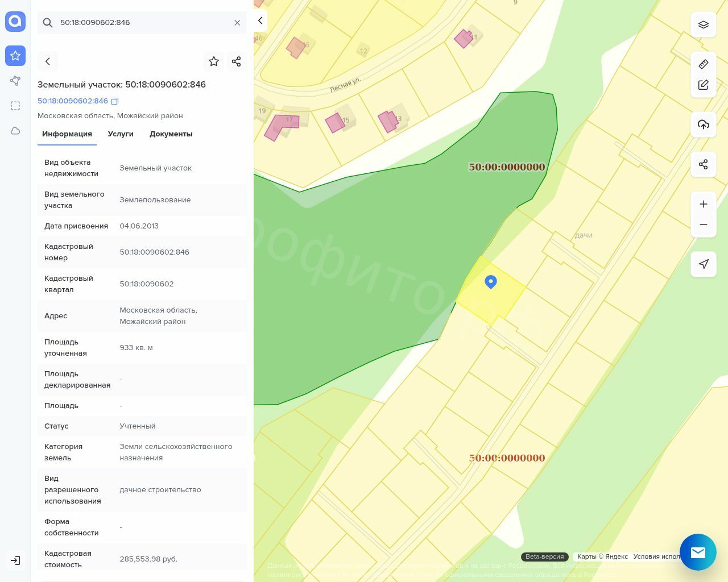Activate the draw/edit tool on map

point(704,85)
